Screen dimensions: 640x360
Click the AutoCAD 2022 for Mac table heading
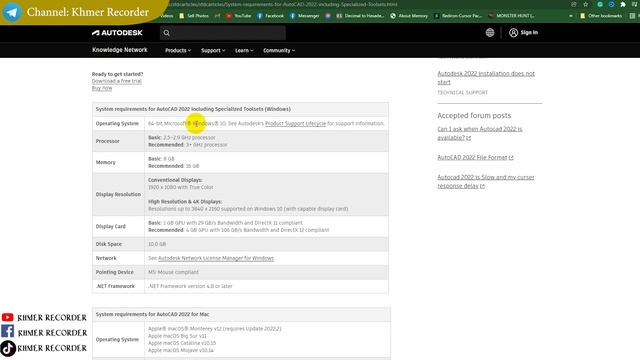(152, 314)
